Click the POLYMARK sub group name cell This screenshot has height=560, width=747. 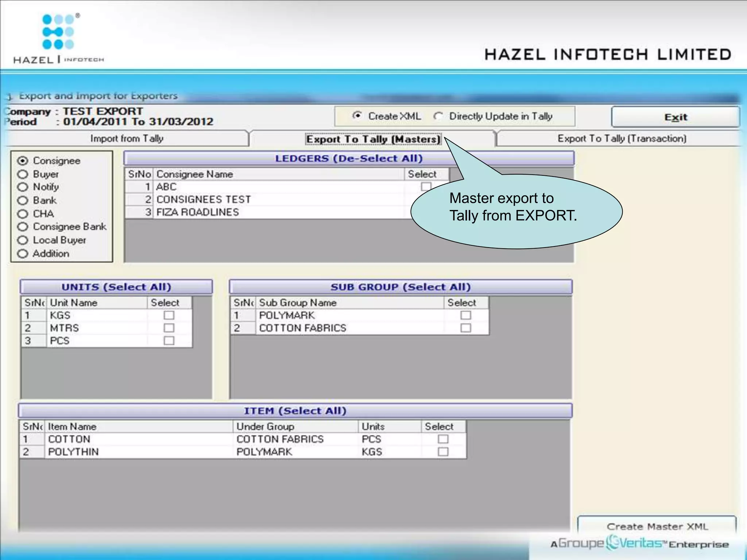pyautogui.click(x=350, y=315)
